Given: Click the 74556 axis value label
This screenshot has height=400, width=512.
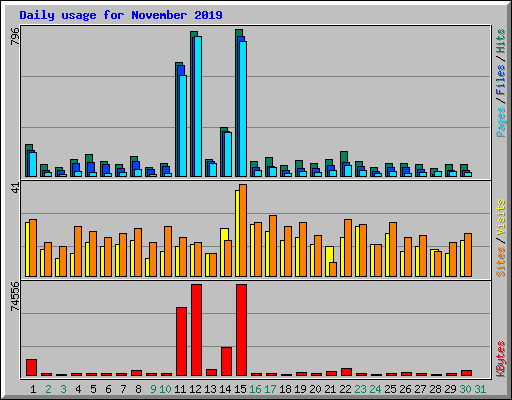Looking at the screenshot, I should pos(15,297).
